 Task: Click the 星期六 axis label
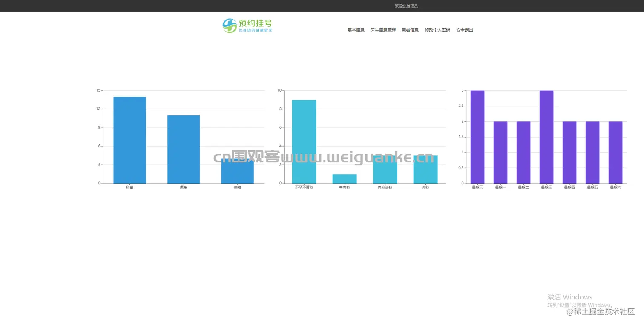coord(615,187)
